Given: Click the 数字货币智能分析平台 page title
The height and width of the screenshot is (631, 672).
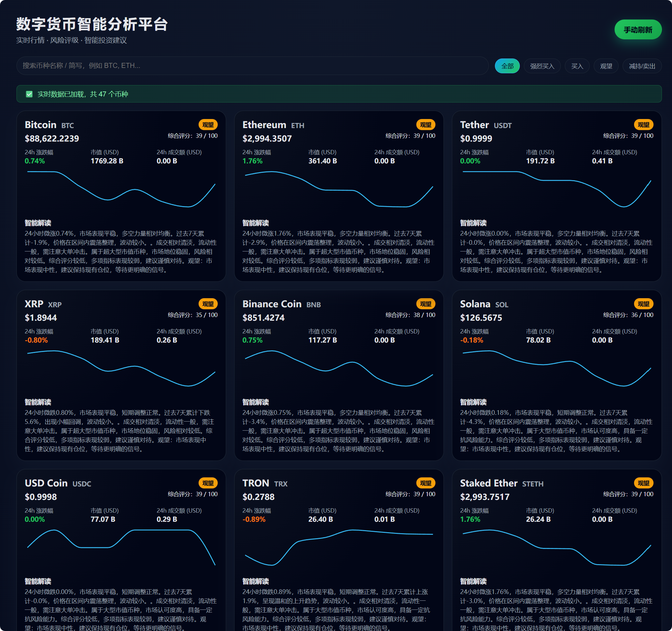Looking at the screenshot, I should coord(92,24).
